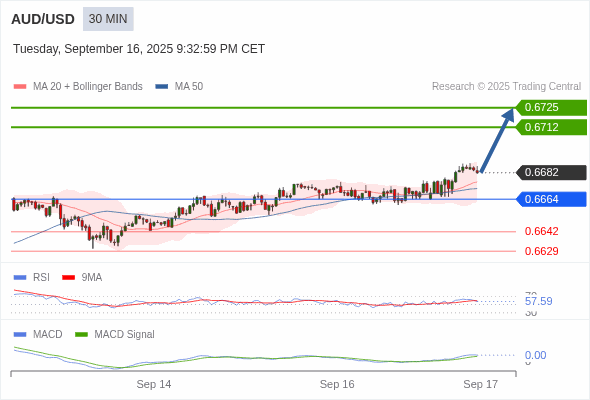The image size is (590, 400).
Task: Click the 30 MIN timeframe badge
Action: point(108,19)
